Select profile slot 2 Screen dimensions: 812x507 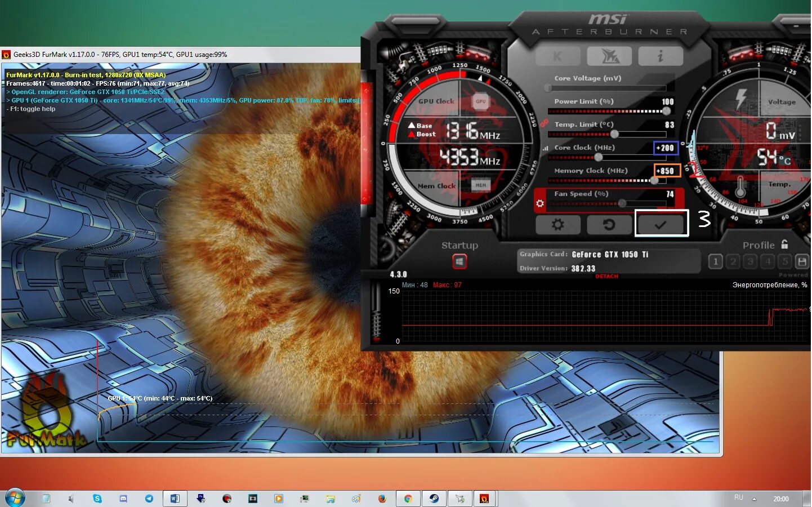[733, 261]
